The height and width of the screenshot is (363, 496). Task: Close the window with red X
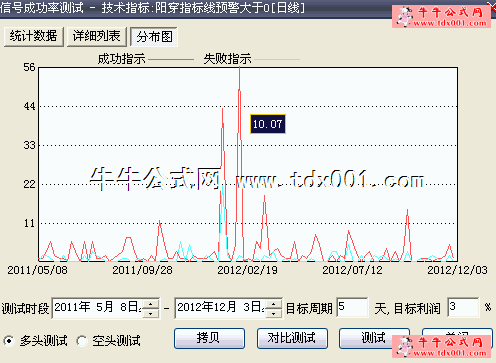tap(493, 7)
